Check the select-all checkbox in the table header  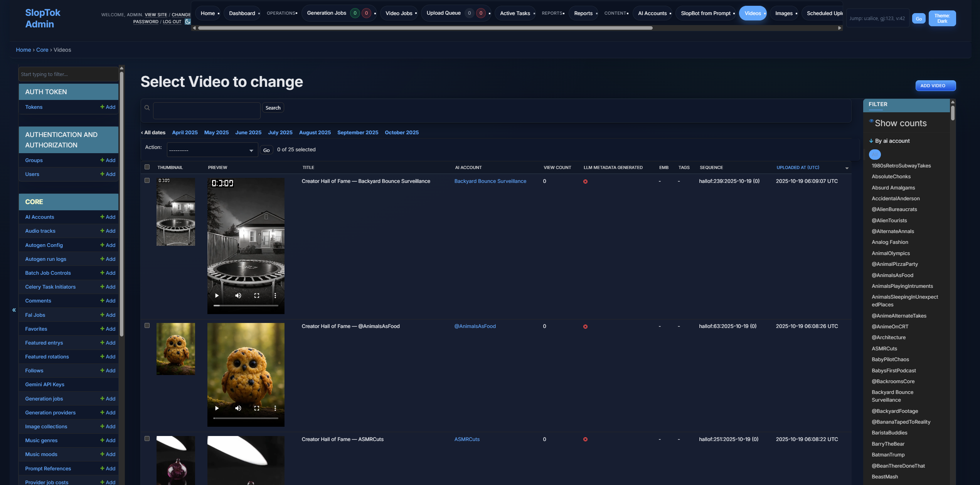[147, 166]
